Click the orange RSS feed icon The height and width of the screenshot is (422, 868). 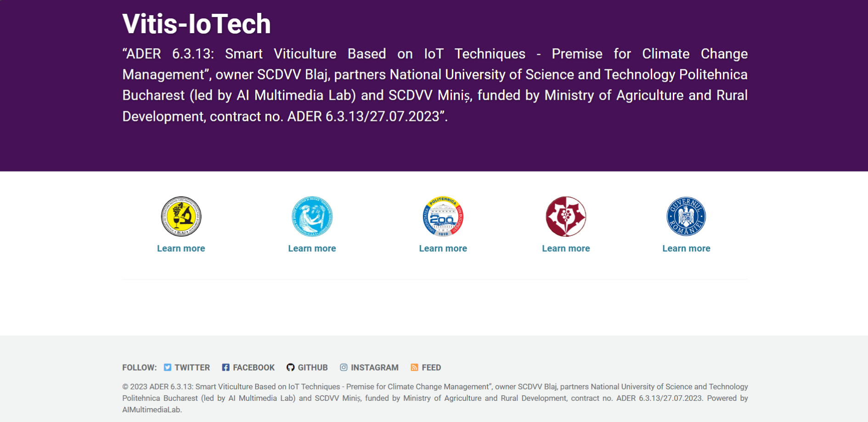[414, 367]
